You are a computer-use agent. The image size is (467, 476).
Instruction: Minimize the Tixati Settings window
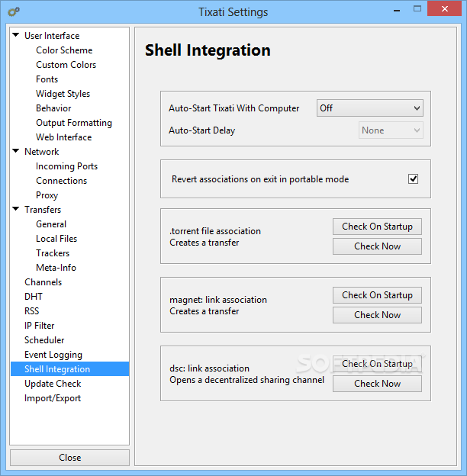(x=397, y=9)
